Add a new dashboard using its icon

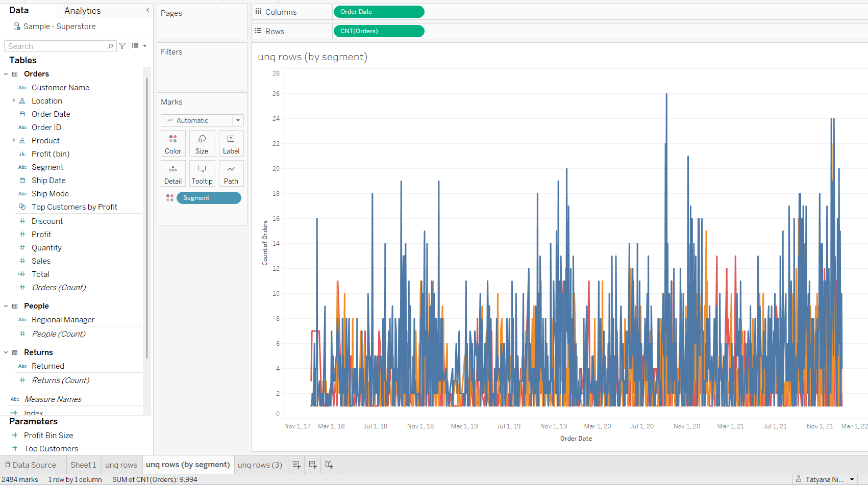pos(312,464)
